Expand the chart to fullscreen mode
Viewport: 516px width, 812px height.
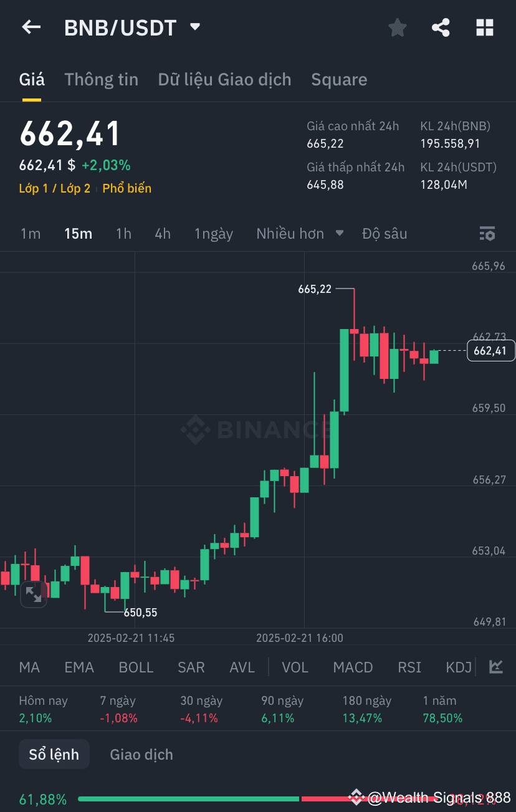34,594
